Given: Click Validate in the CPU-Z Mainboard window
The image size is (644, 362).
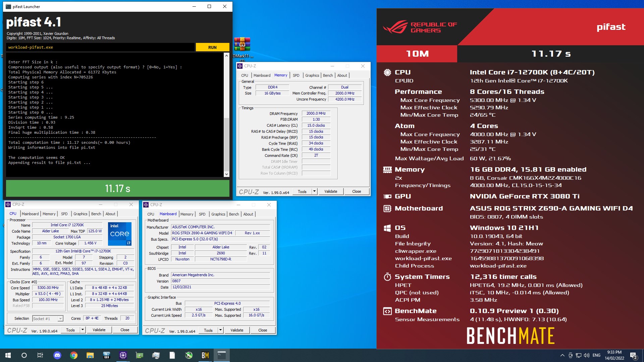Looking at the screenshot, I should (237, 330).
